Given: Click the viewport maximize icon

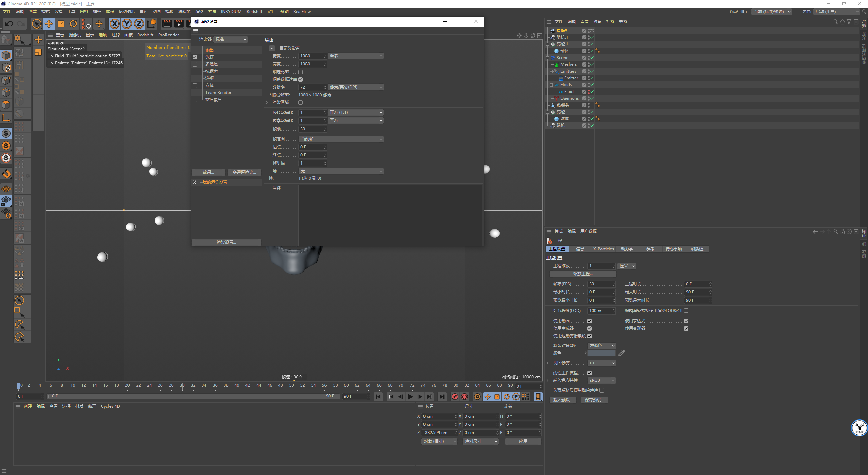Looking at the screenshot, I should pos(540,35).
